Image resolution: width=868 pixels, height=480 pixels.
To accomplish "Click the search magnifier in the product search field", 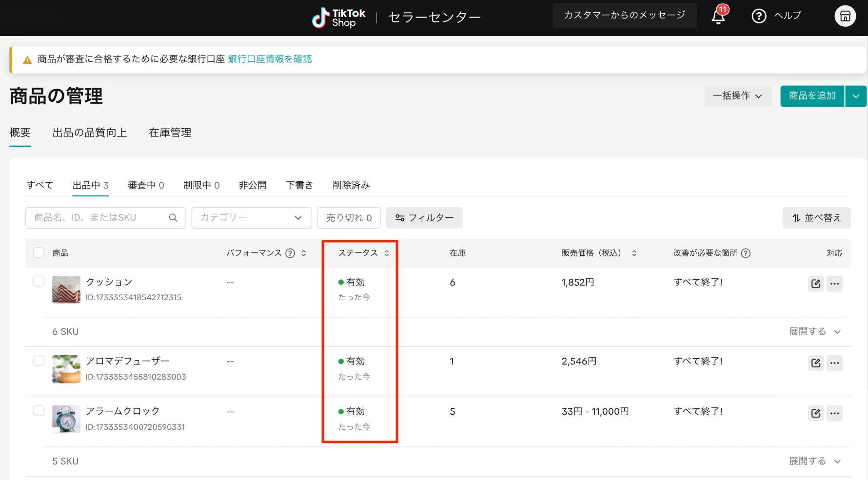I will (x=173, y=217).
